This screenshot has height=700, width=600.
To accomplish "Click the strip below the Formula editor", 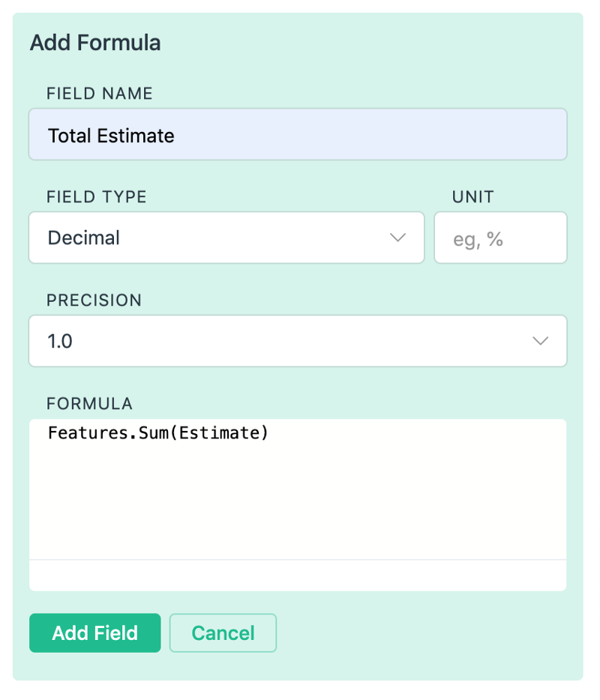I will click(x=297, y=576).
